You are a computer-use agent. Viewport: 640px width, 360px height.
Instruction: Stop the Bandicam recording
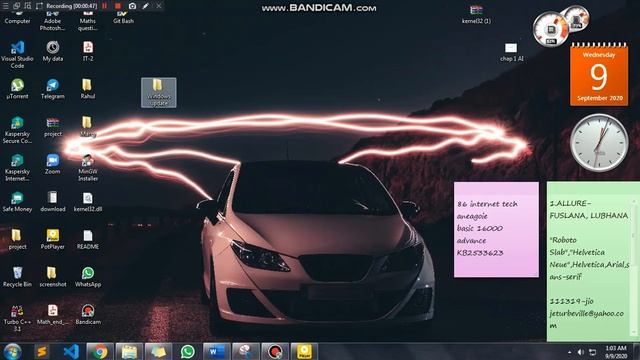(x=118, y=6)
